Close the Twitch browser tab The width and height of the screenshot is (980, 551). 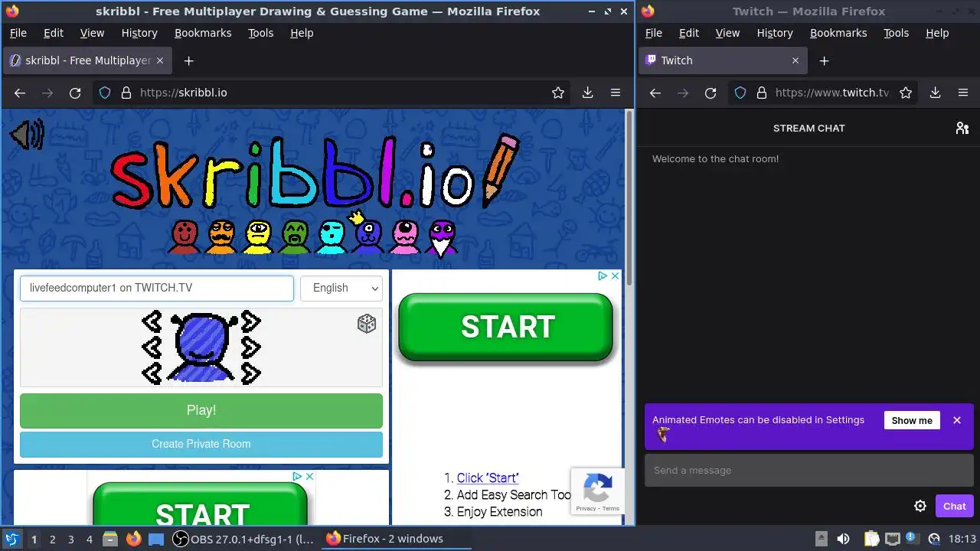[x=795, y=60]
